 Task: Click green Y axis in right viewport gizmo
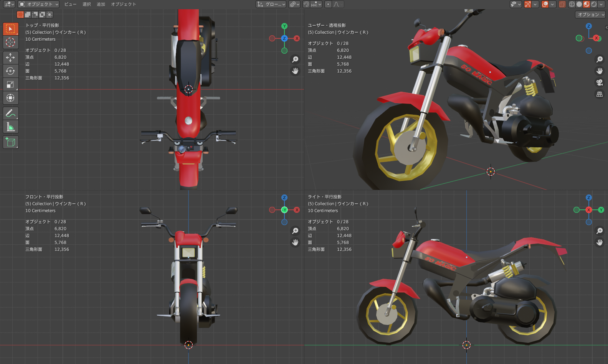[x=601, y=210]
